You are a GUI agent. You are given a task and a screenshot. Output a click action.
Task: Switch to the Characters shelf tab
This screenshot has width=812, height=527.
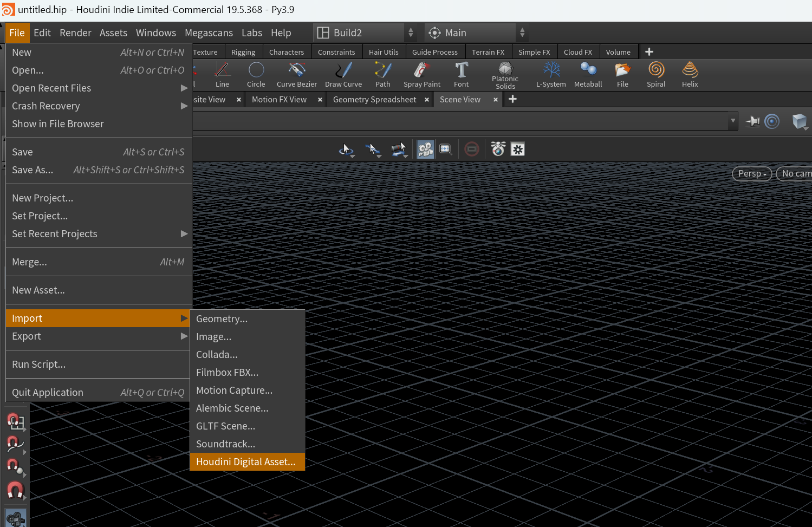[287, 52]
